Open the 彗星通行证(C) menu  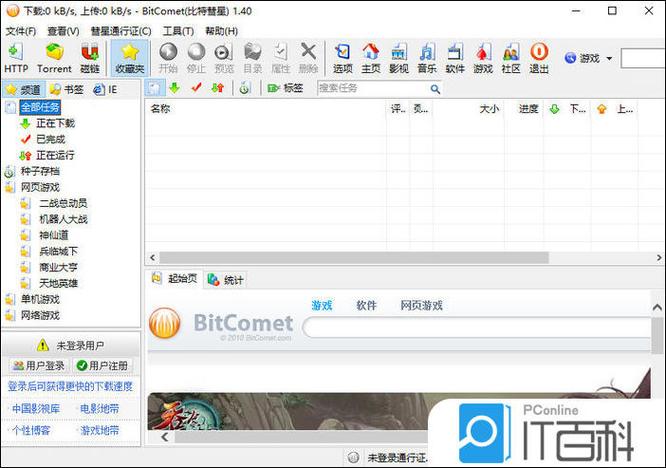point(121,31)
